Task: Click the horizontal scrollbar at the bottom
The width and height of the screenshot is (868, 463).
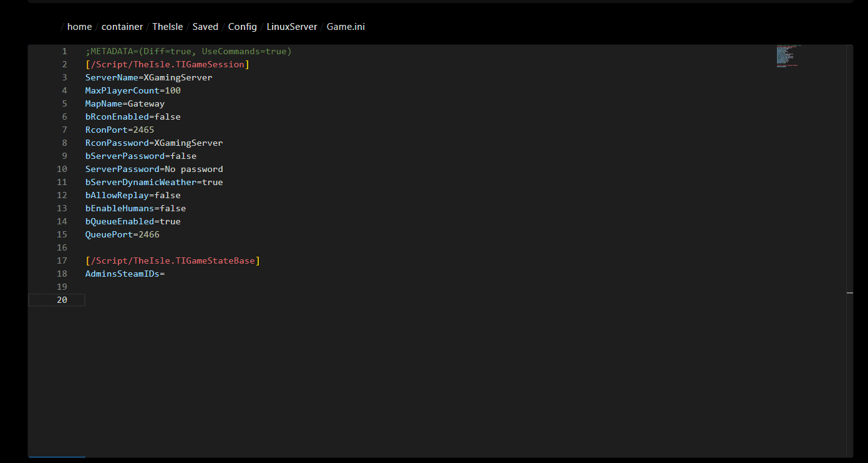Action: (x=56, y=457)
